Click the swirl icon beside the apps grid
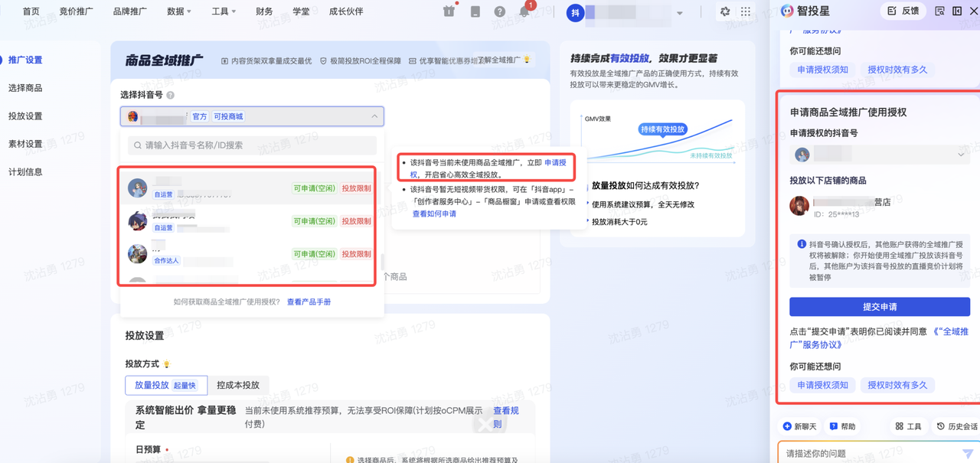The height and width of the screenshot is (463, 980). click(x=724, y=11)
